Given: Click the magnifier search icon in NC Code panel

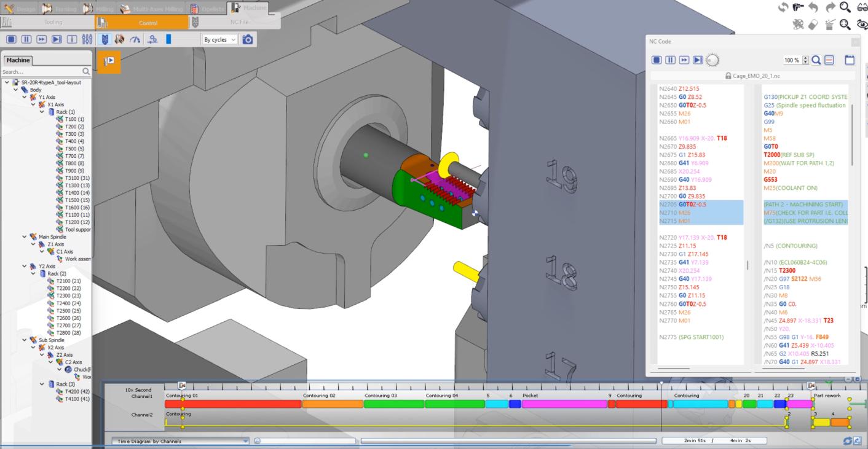Looking at the screenshot, I should (x=816, y=60).
